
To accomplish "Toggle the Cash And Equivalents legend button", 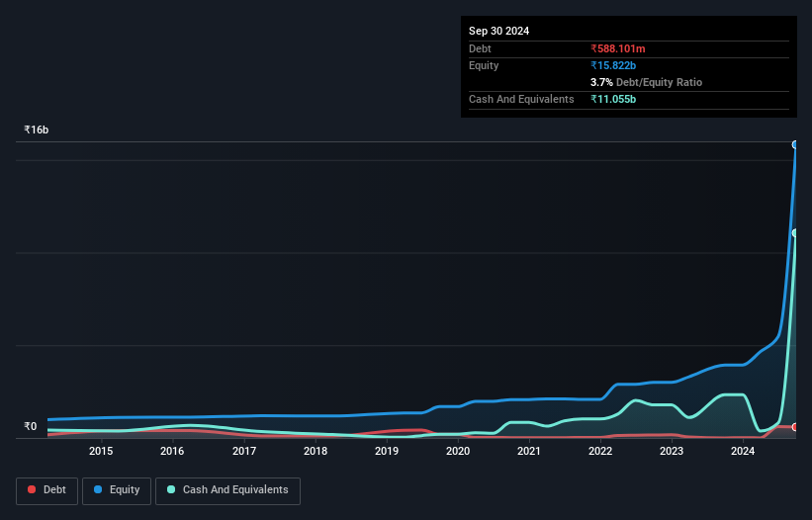I will click(x=227, y=490).
